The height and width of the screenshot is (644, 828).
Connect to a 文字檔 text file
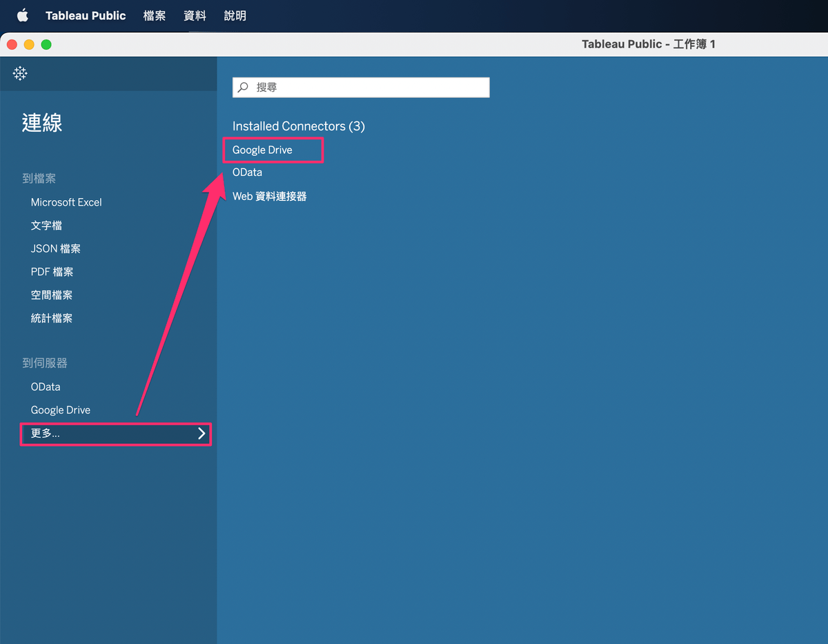47,226
